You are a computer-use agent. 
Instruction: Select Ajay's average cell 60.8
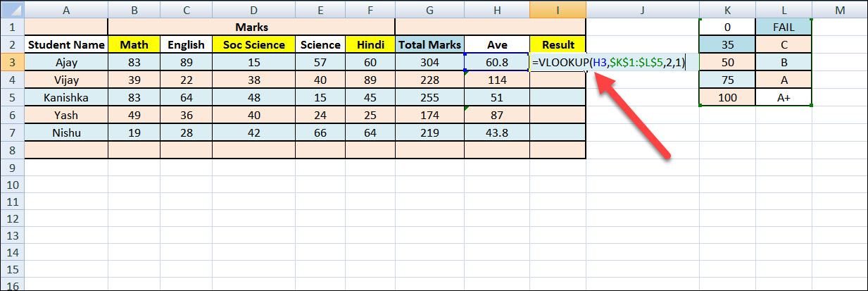(x=496, y=62)
